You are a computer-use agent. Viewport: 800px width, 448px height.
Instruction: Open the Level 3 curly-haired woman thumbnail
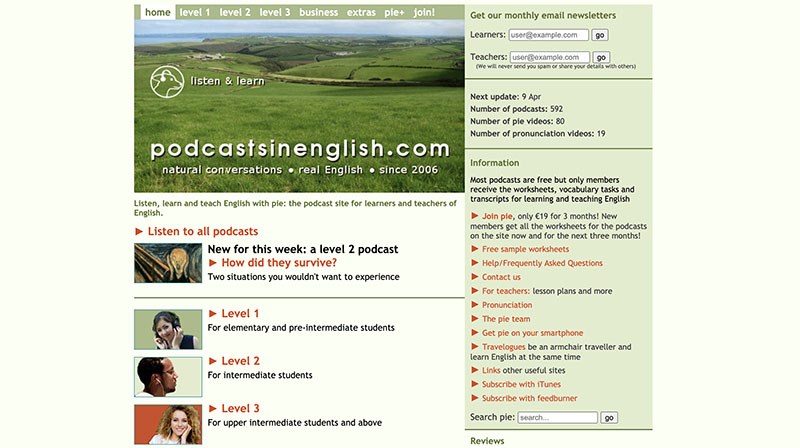[x=168, y=425]
